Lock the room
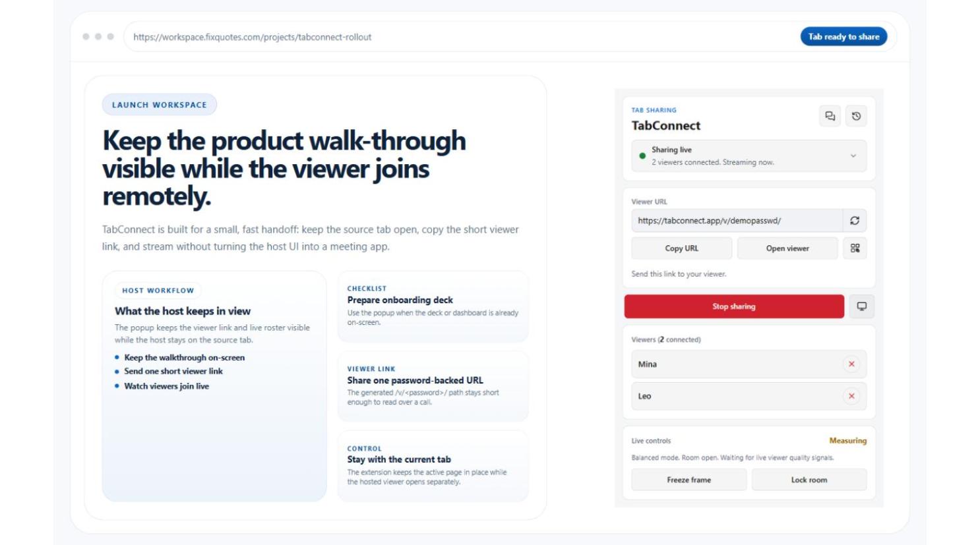Screen dimensions: 980x545 809,480
